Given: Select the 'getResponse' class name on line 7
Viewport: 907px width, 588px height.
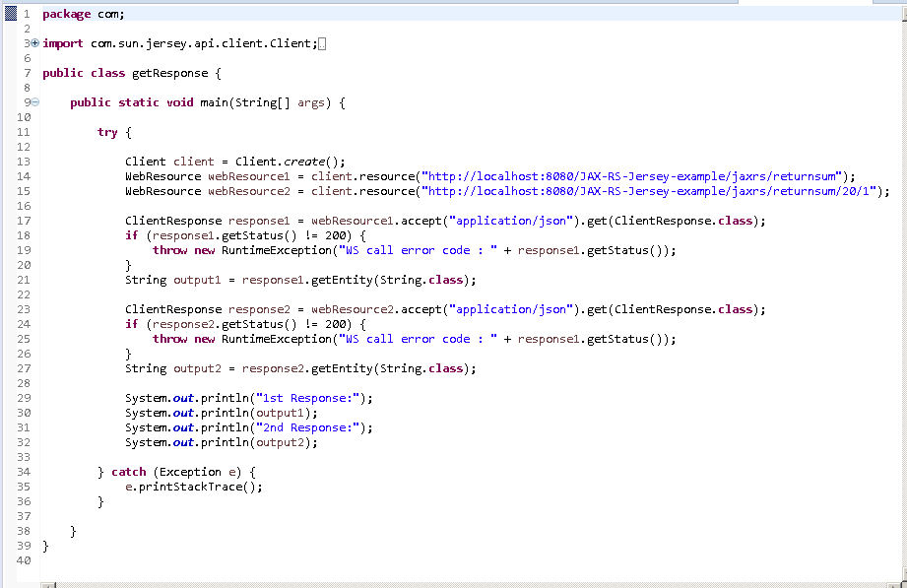Looking at the screenshot, I should pyautogui.click(x=170, y=74).
